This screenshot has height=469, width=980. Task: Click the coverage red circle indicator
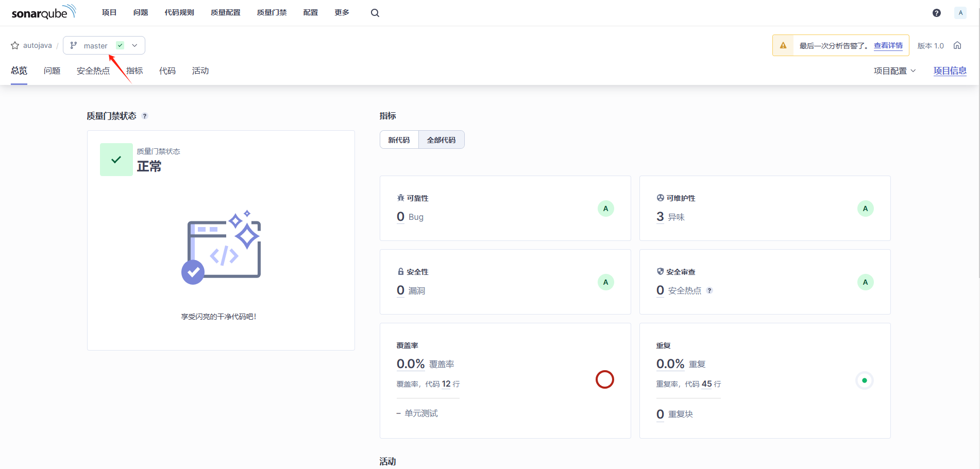(x=605, y=379)
